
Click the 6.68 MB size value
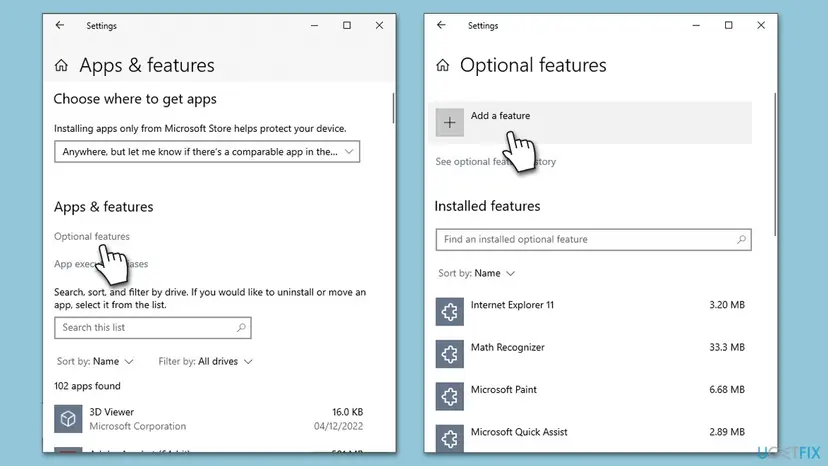[x=727, y=389]
